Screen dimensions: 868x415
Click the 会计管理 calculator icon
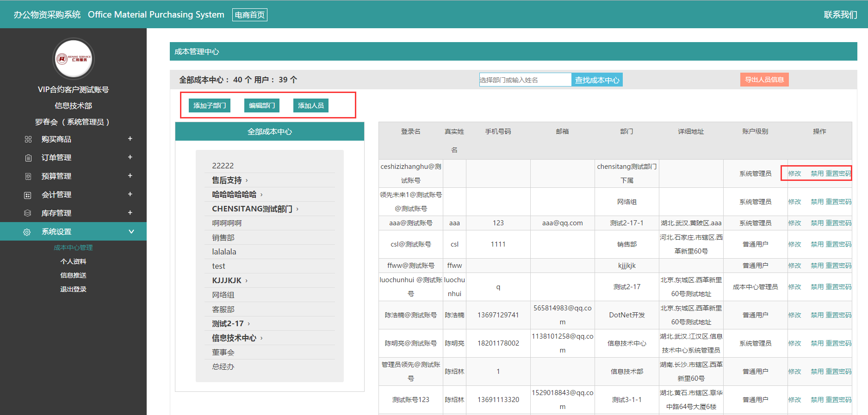click(28, 195)
